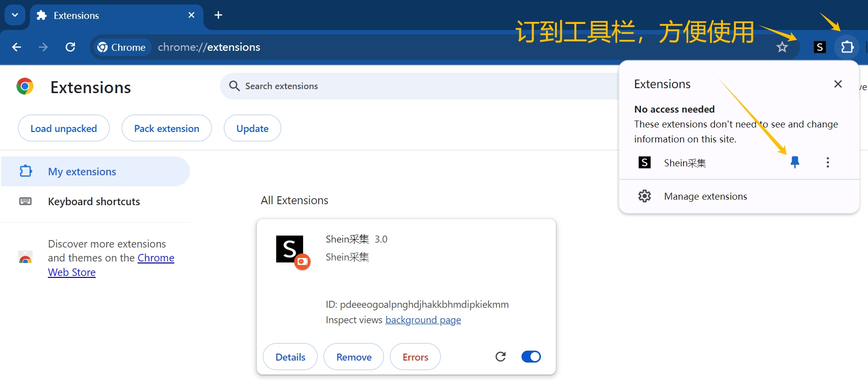Open the background page inspect link
This screenshot has height=380, width=868.
[x=423, y=320]
